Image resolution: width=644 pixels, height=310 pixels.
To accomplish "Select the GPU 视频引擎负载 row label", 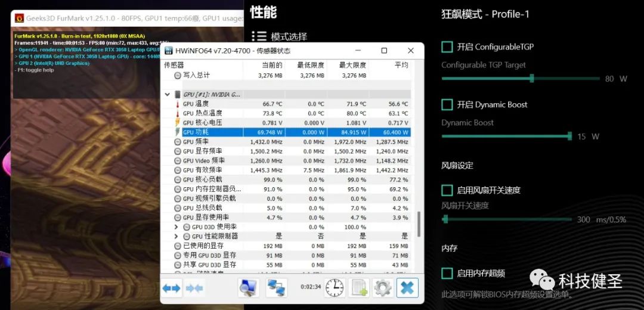I will (x=209, y=199).
